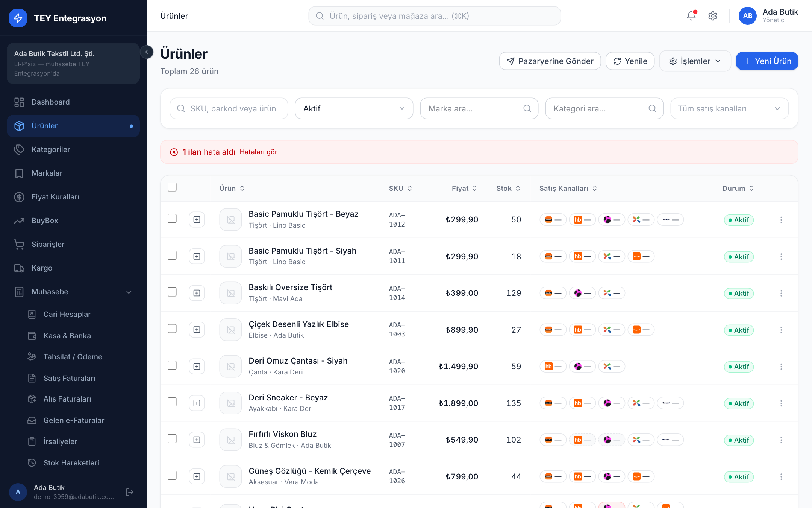The height and width of the screenshot is (508, 812).
Task: Click the Yeni Ürün button
Action: (767, 61)
